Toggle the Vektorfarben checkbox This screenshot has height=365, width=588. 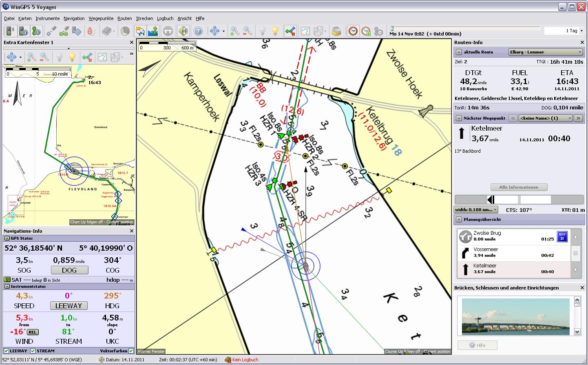point(131,351)
